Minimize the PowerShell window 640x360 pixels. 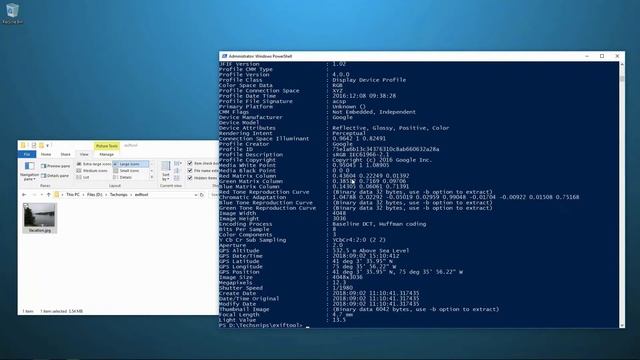click(x=587, y=56)
